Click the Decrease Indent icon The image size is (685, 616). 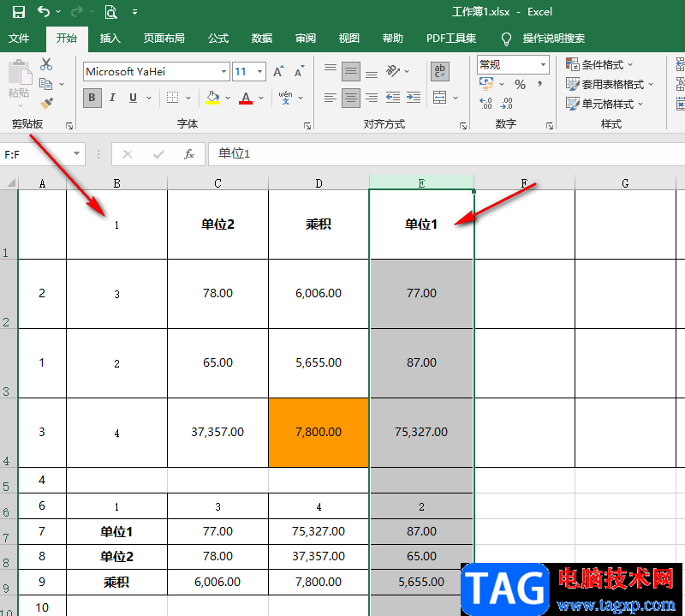[393, 98]
